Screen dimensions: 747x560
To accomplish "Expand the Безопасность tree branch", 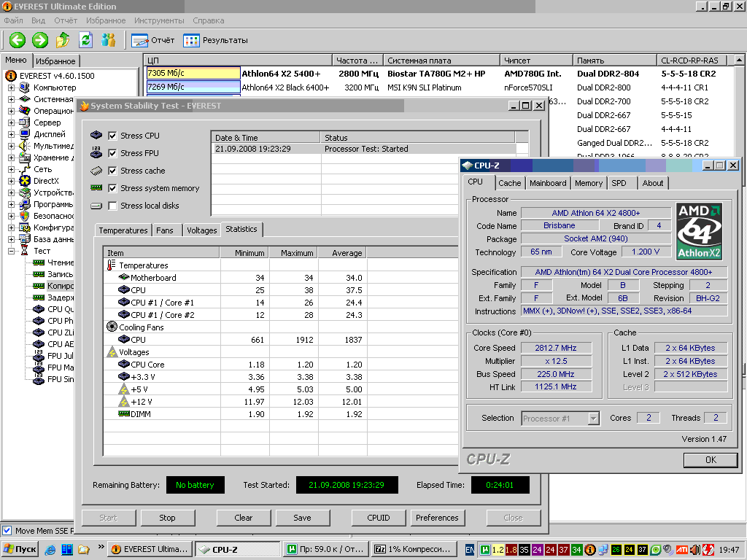I will 11,216.
